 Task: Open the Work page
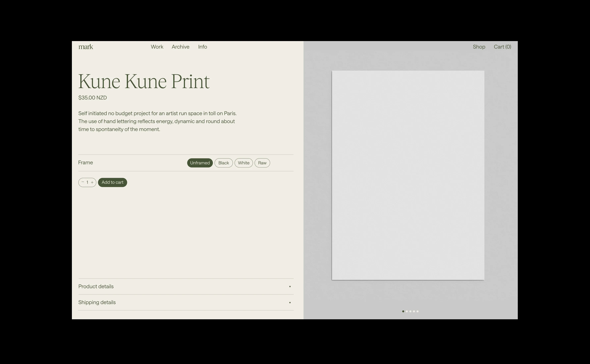tap(157, 47)
